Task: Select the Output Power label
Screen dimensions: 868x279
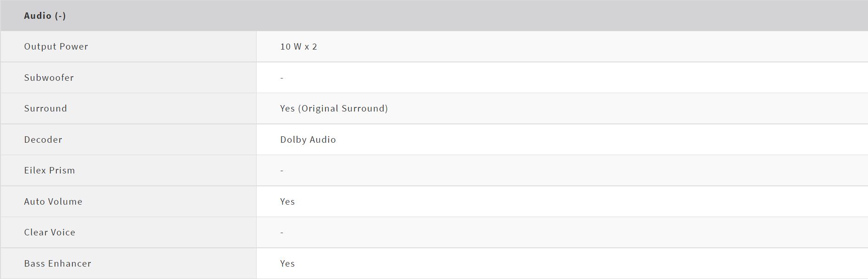Action: click(x=56, y=46)
